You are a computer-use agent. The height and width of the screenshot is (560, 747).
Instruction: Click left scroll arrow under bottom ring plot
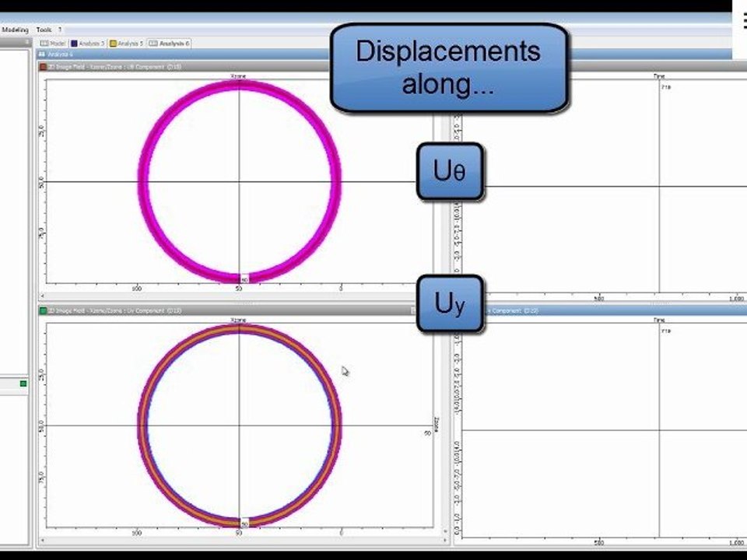coord(43,541)
